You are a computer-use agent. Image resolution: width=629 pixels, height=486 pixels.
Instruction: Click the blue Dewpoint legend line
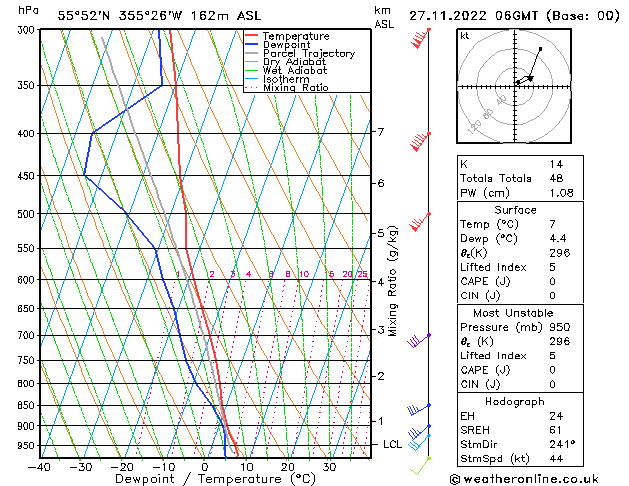pos(252,45)
